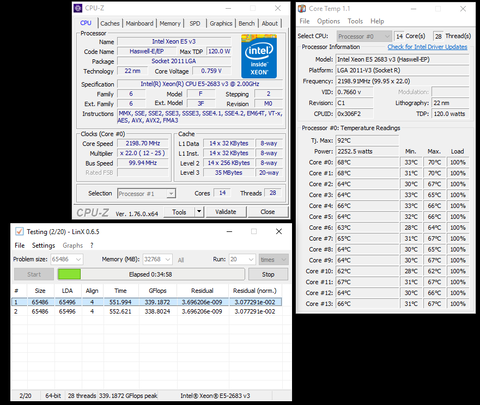
Task: Switch to the Mainboard tab in CPU-Z
Action: [x=139, y=23]
